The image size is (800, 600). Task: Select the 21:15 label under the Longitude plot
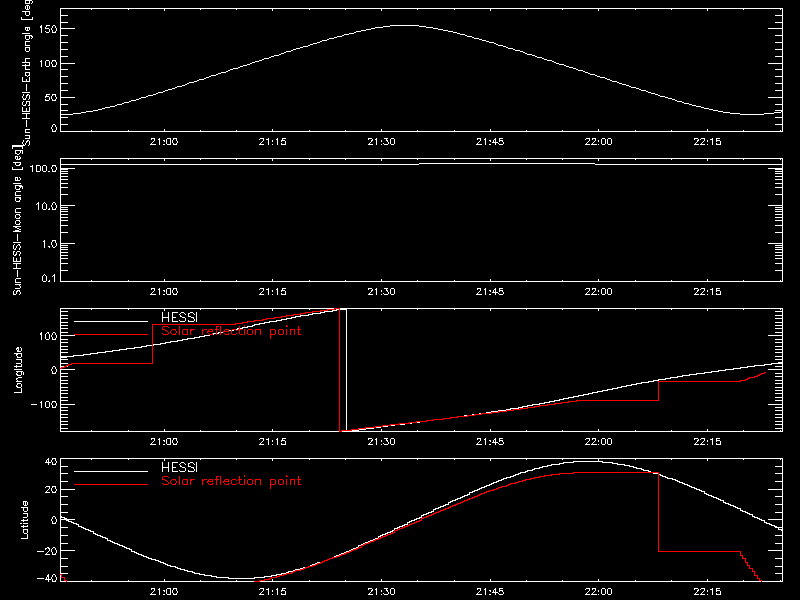tap(272, 442)
